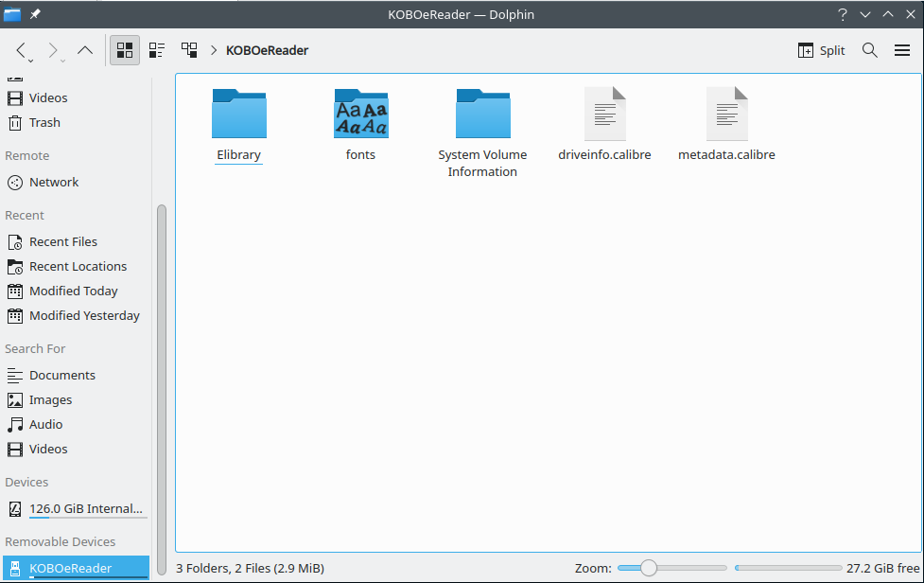
Task: Switch to Icons view mode
Action: (x=125, y=50)
